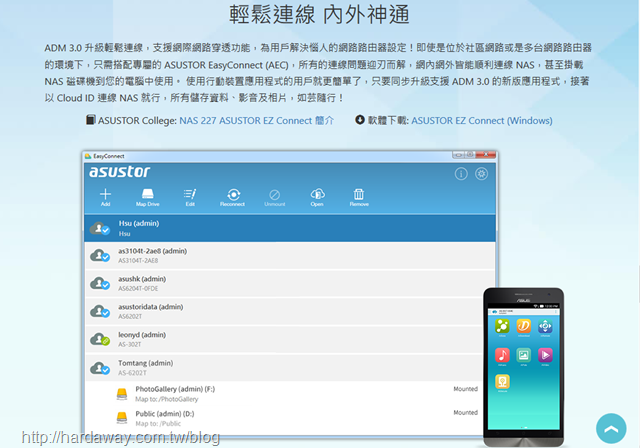Select as3104t-2ae8 (admin) entry
The width and height of the screenshot is (640, 448).
click(290, 256)
